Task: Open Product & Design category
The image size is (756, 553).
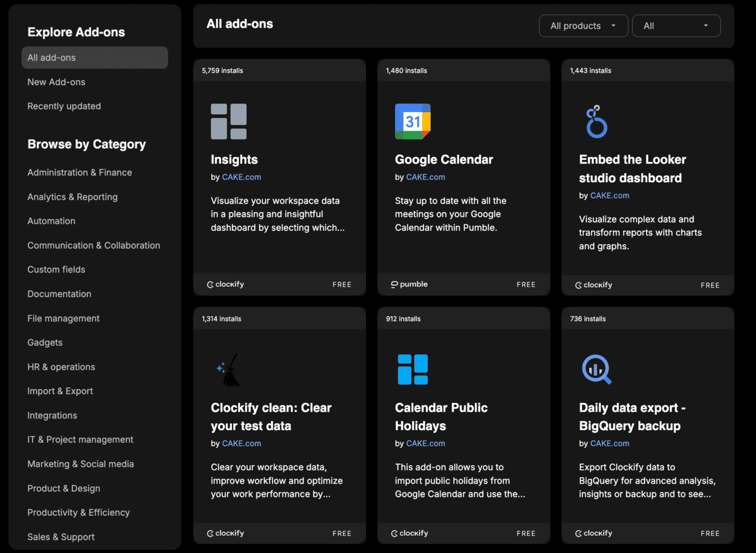Action: point(64,489)
